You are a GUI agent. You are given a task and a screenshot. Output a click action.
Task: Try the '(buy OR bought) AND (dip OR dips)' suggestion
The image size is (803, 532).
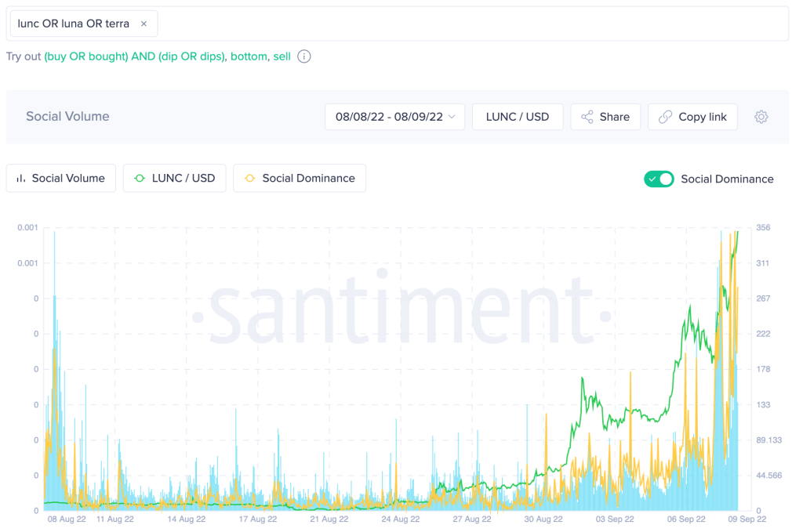pos(134,56)
